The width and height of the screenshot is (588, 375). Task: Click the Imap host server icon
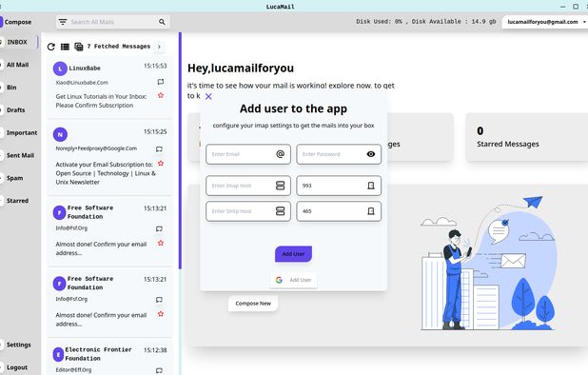(280, 186)
